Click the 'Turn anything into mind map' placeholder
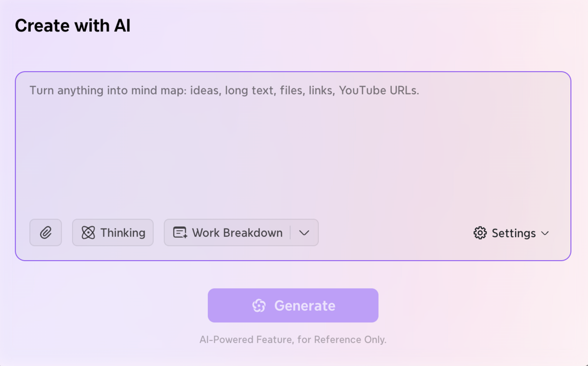588x366 pixels. [224, 91]
